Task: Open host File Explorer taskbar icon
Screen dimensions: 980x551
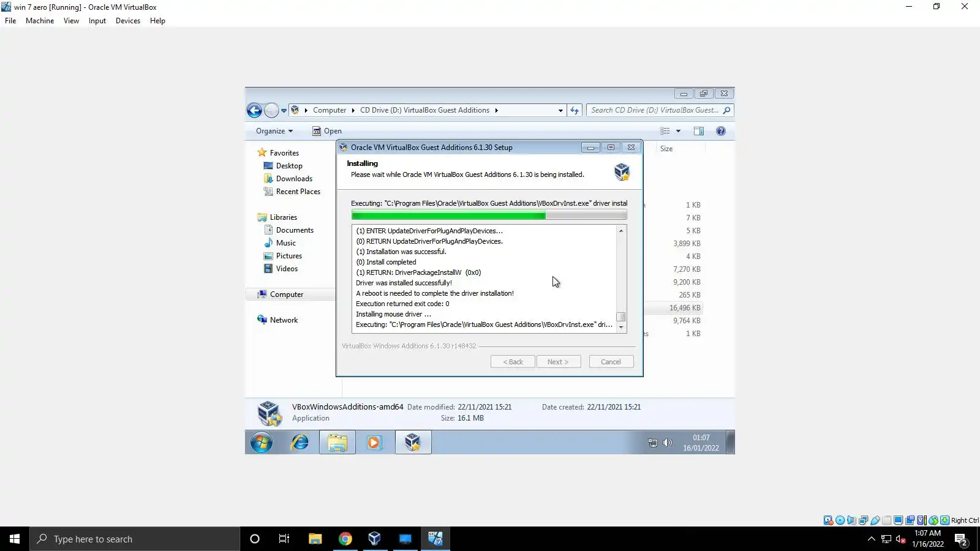Action: click(315, 539)
